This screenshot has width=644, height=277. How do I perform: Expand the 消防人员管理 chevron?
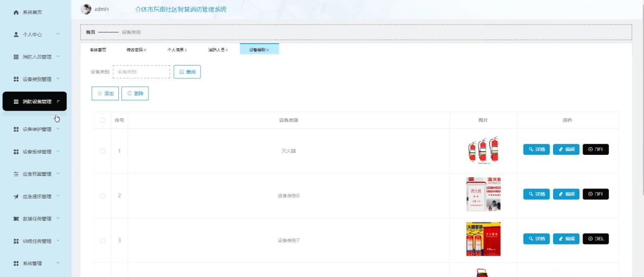(58, 57)
